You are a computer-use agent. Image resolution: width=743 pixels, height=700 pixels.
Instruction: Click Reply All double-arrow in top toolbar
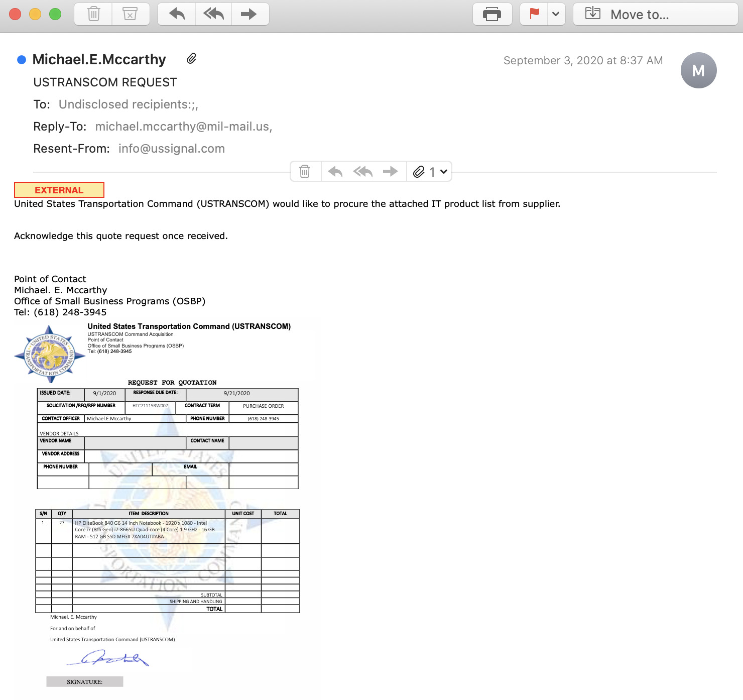tap(213, 14)
